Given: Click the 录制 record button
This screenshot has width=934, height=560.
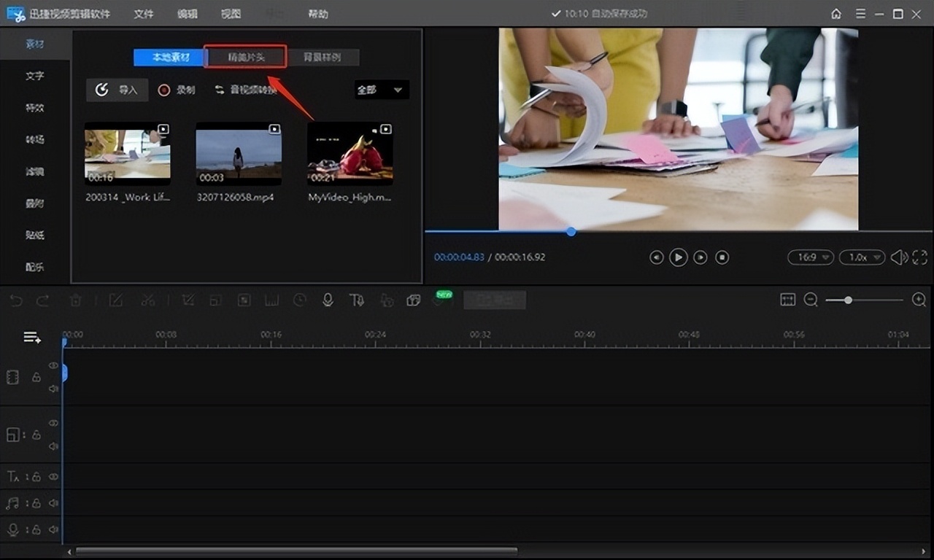Looking at the screenshot, I should coord(177,90).
